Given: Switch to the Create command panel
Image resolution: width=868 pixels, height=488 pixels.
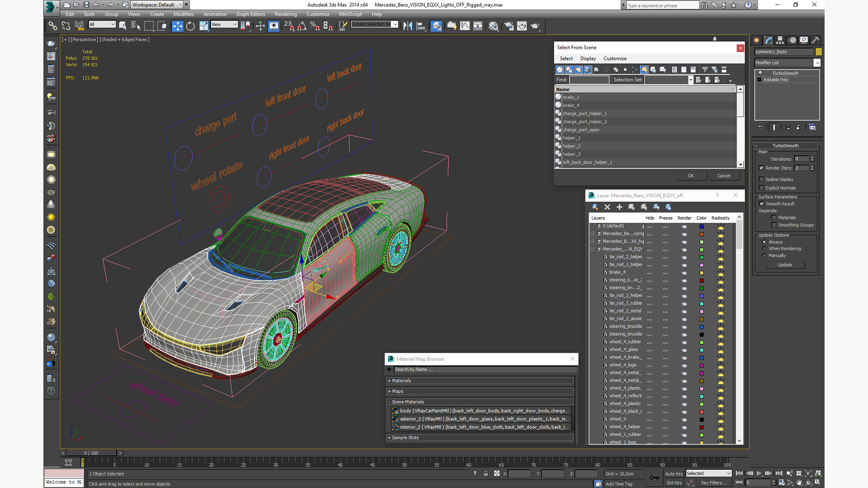Looking at the screenshot, I should pos(756,40).
